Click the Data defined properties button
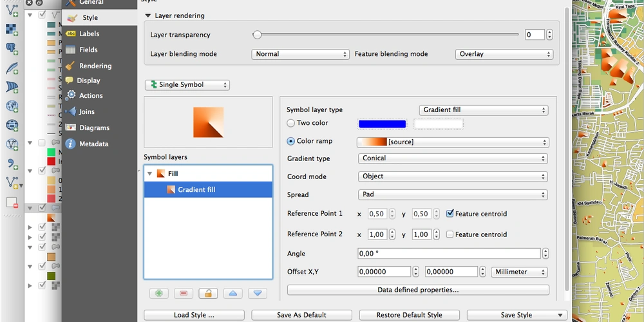The width and height of the screenshot is (644, 322). [418, 290]
